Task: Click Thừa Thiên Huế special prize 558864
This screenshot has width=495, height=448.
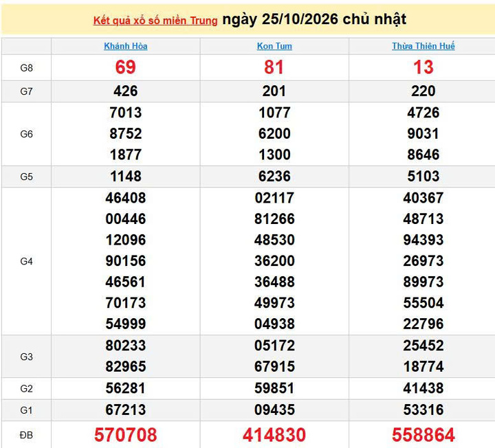Action: coord(423,435)
